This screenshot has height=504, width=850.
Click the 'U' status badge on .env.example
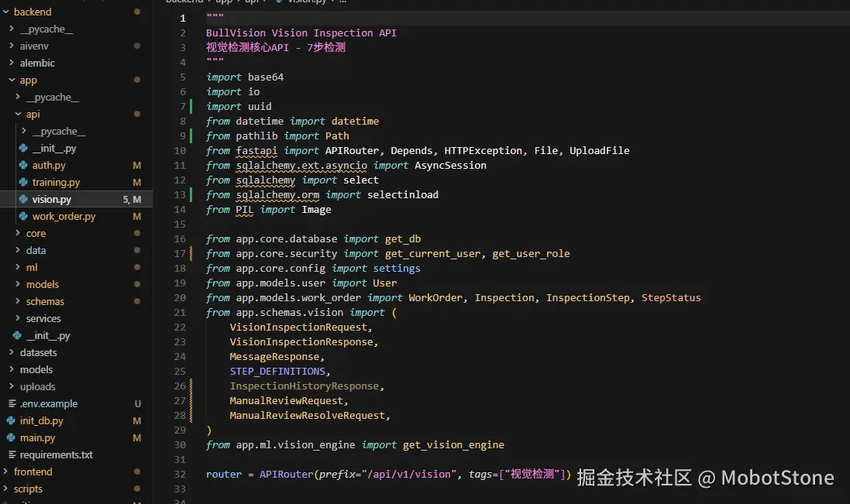click(138, 403)
